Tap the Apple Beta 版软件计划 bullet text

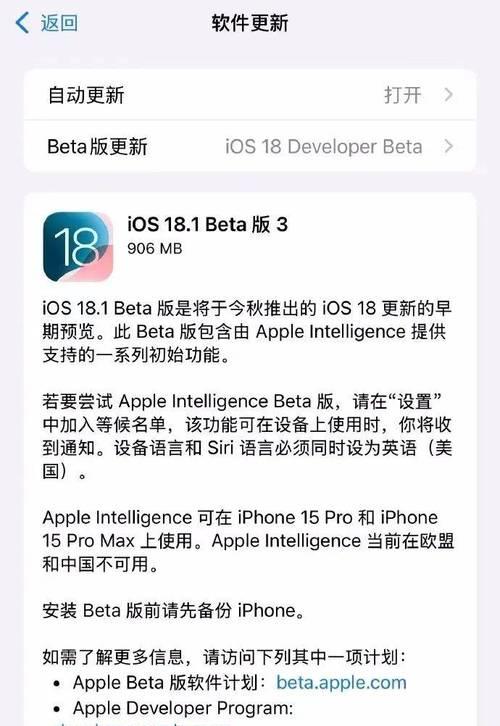click(x=169, y=682)
